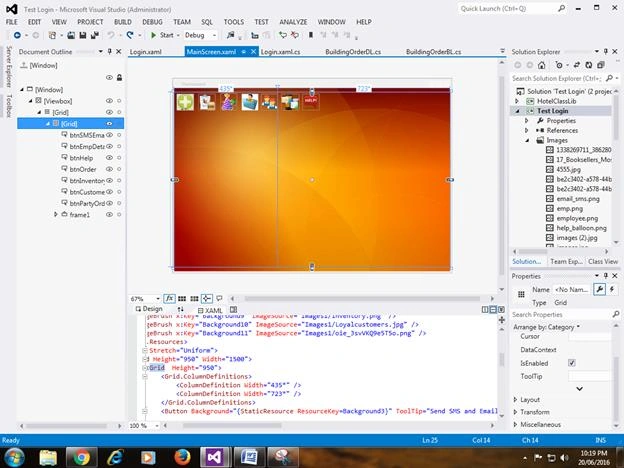Select email_sms.png in the Images folder
624x468 pixels.
(578, 199)
